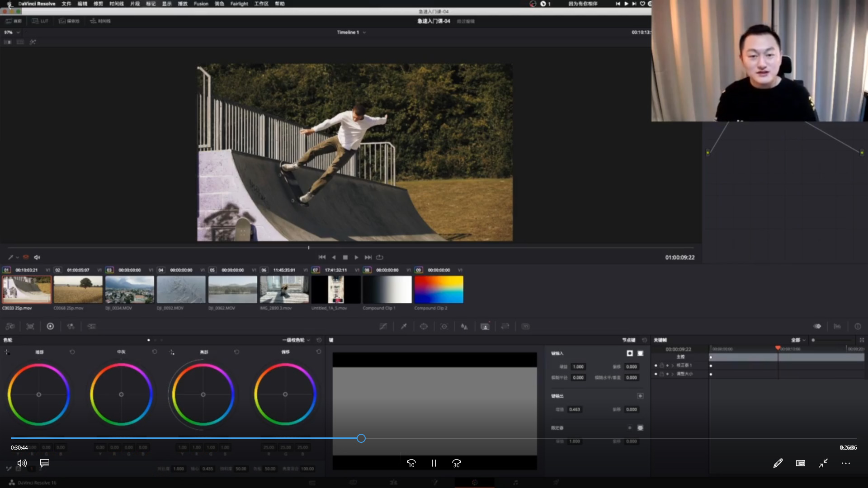Select the IMG_2890 clip thumbnail
Screen dimensions: 868x488
point(284,290)
